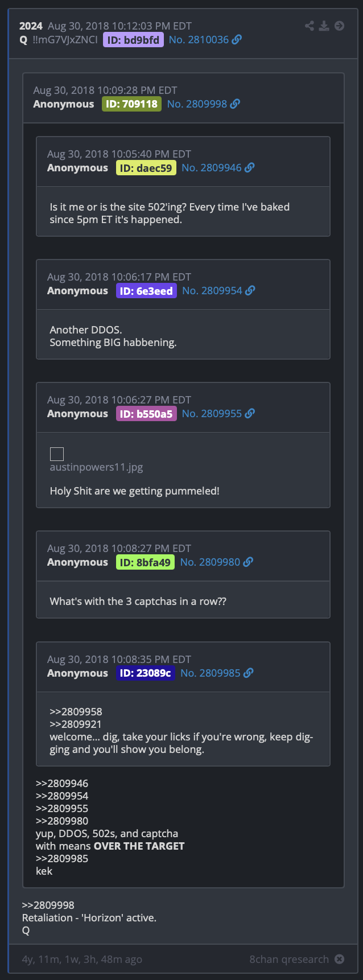This screenshot has width=363, height=980.
Task: Click link icon beside No. 2809985
Action: [x=248, y=673]
